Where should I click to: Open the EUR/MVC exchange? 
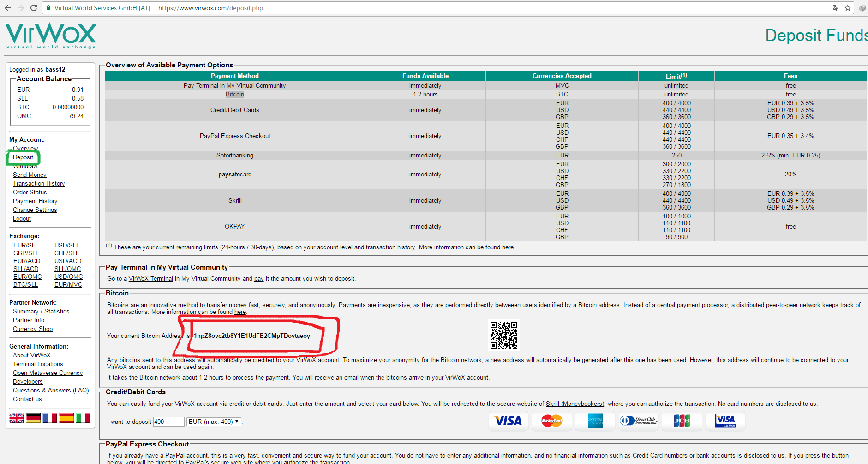pyautogui.click(x=68, y=284)
